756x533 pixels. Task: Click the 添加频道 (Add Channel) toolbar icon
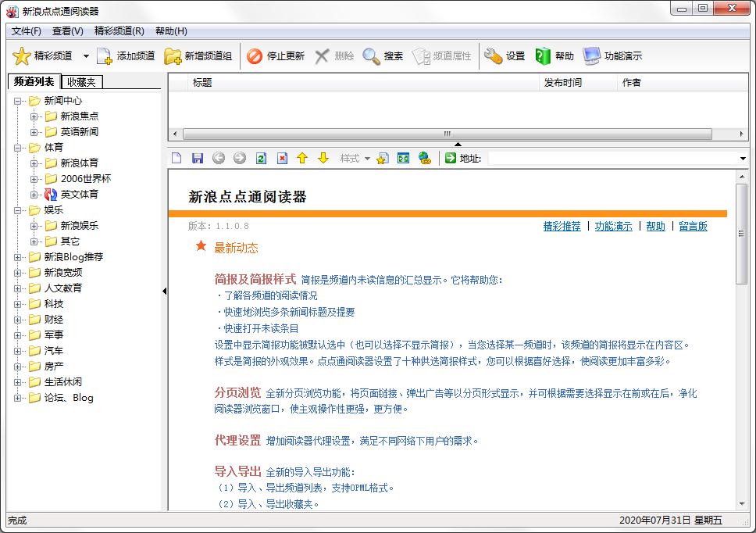[x=105, y=56]
